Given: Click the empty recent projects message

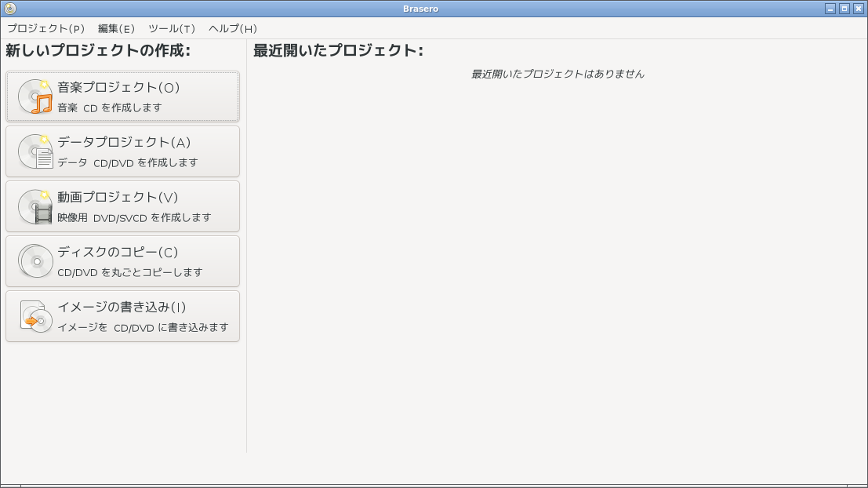Looking at the screenshot, I should 557,74.
